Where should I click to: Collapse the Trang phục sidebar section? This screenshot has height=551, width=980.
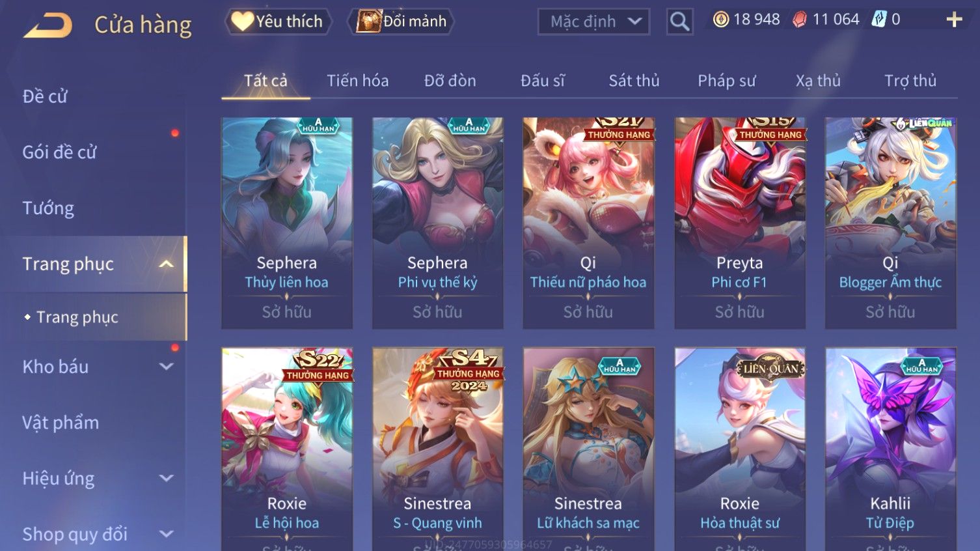pos(167,264)
